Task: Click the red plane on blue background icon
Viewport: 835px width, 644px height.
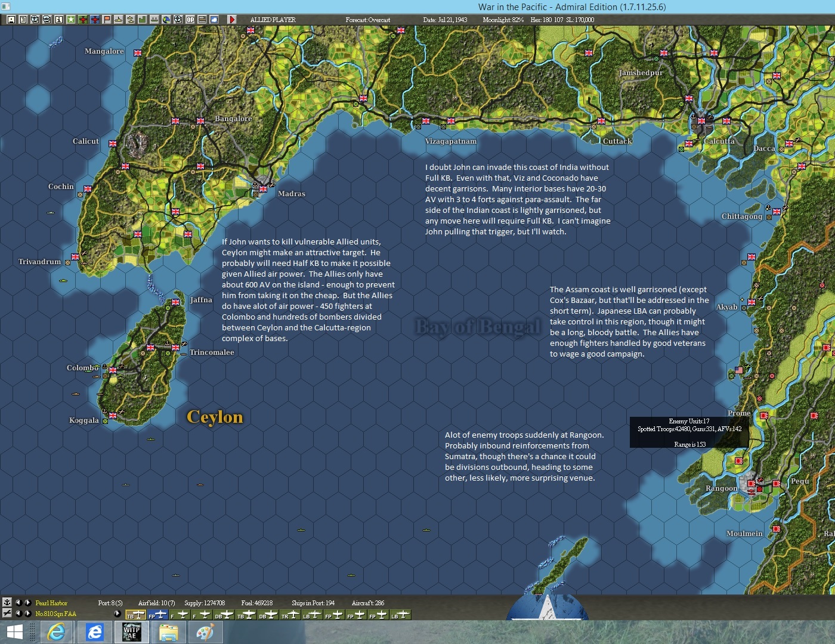Action: (x=94, y=20)
